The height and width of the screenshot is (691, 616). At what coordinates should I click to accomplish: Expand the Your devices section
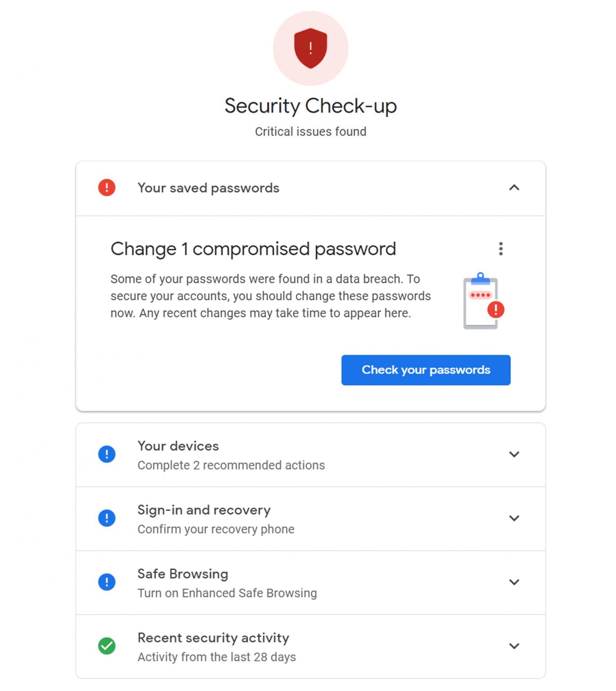tap(514, 454)
